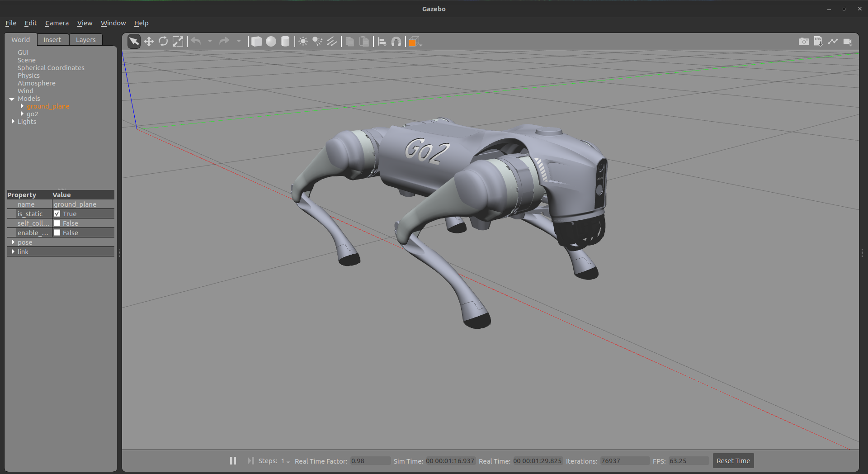Open the data logger icon
This screenshot has width=868, height=474.
(x=818, y=42)
